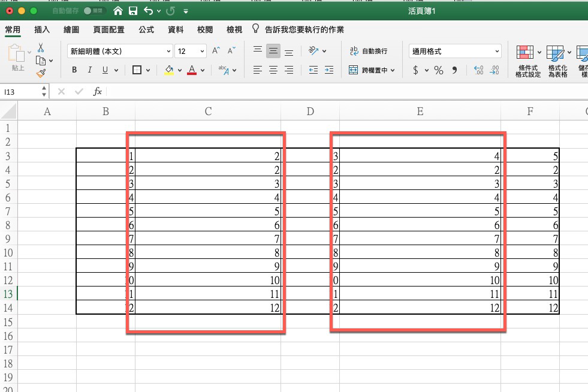
Task: Activate the Format Painter brush icon
Action: (42, 73)
